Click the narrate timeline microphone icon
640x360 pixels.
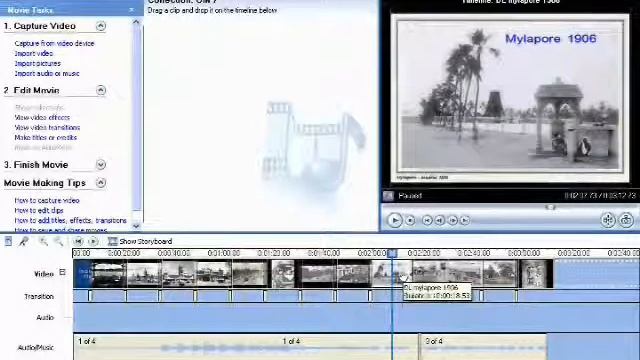click(x=24, y=241)
